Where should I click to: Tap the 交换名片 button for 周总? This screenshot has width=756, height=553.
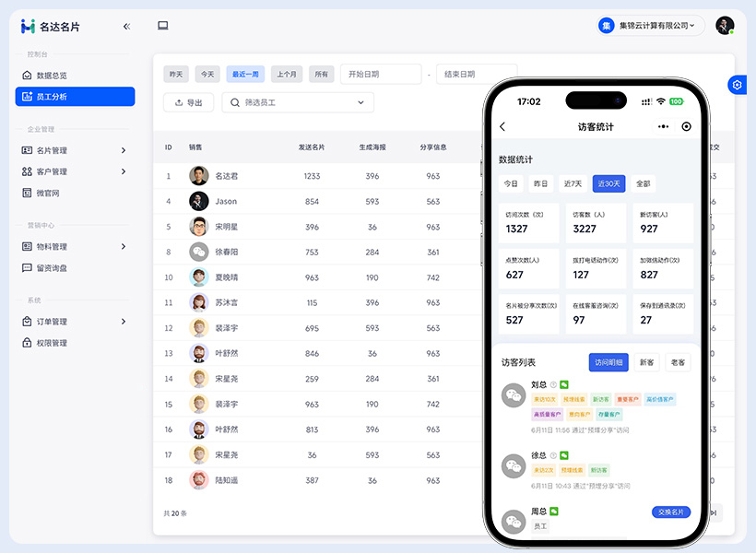click(x=671, y=512)
